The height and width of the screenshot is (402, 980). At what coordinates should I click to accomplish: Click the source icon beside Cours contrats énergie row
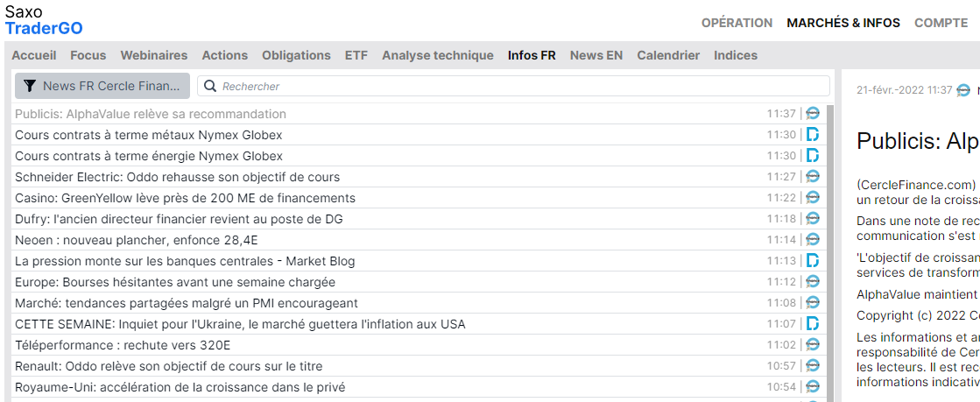tap(813, 156)
